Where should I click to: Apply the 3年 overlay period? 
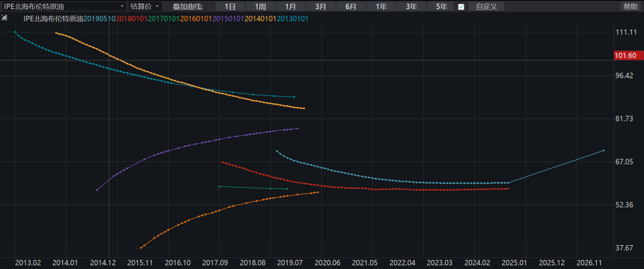tap(412, 6)
